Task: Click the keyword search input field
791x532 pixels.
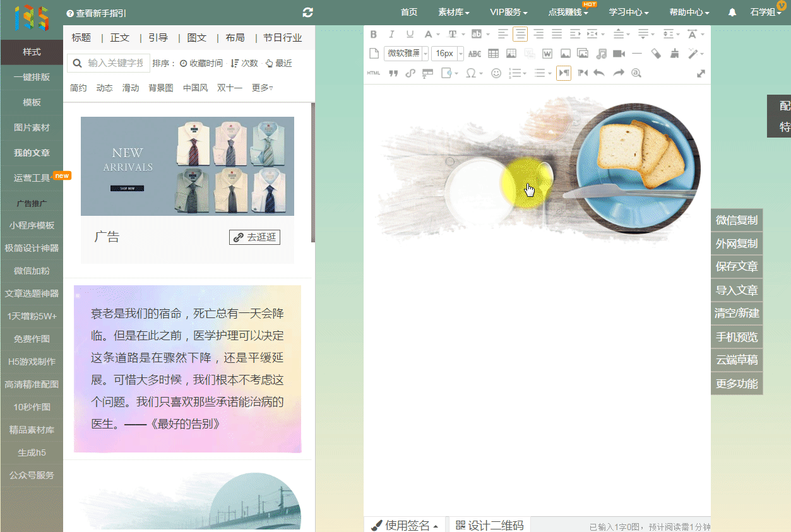Action: (116, 63)
